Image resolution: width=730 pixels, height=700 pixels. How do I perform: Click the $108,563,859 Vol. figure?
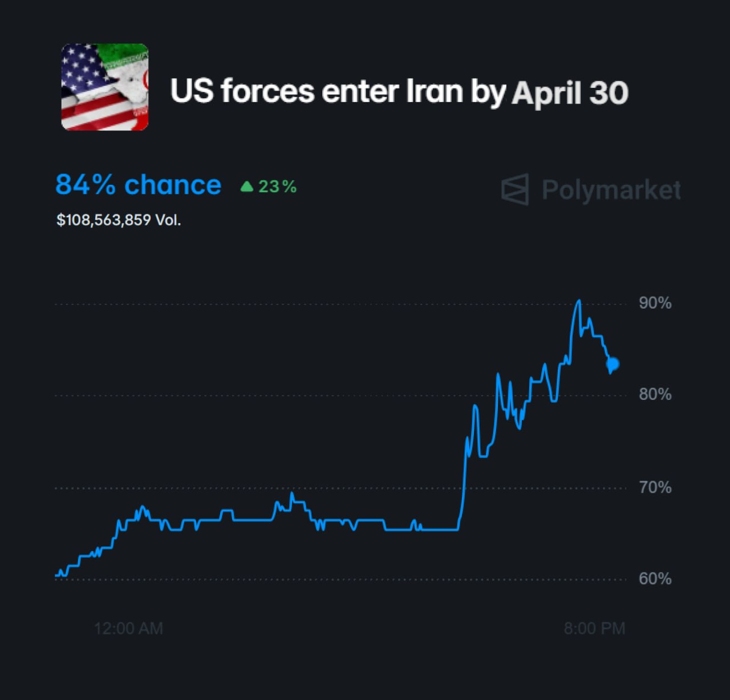click(119, 220)
